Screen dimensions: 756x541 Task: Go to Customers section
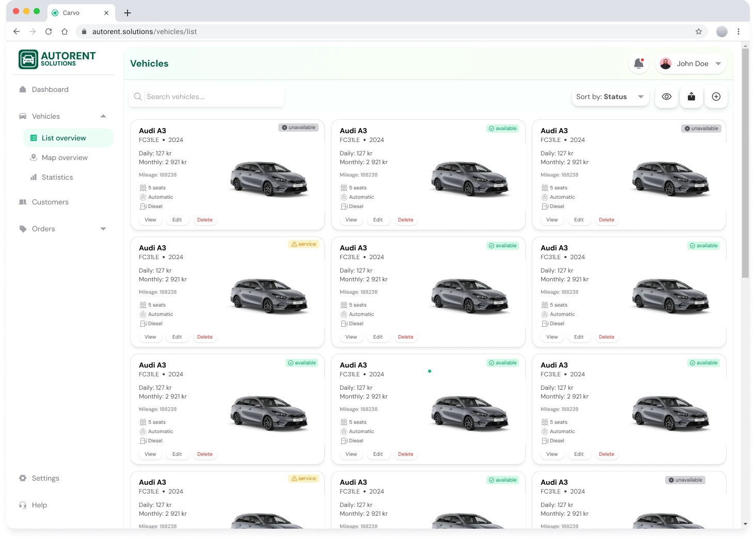(x=50, y=202)
